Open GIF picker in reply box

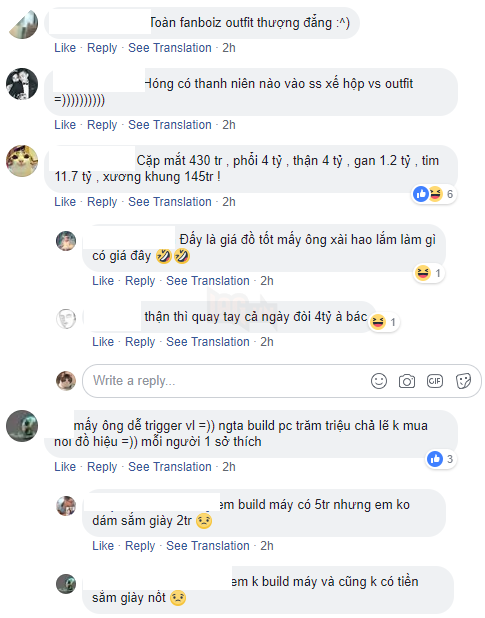435,381
